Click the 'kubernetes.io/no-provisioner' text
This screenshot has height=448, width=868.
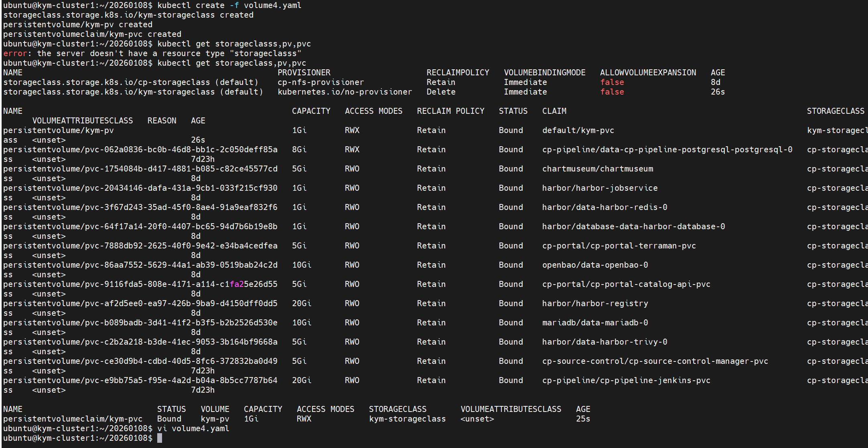click(x=345, y=92)
